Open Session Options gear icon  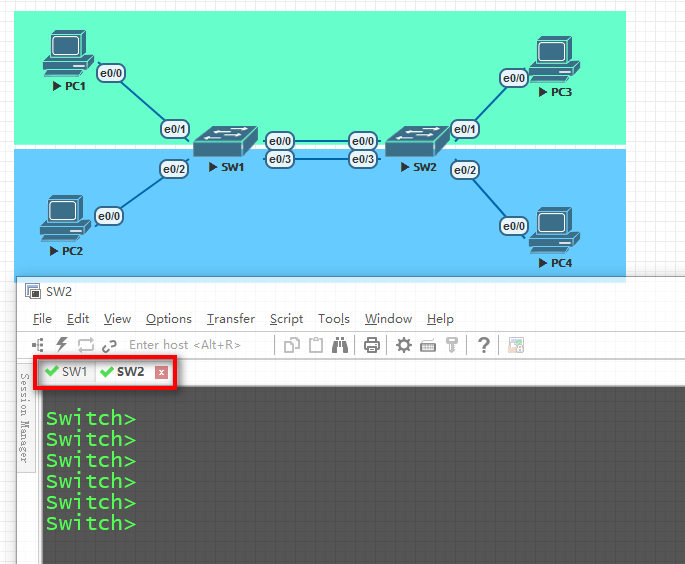point(404,345)
